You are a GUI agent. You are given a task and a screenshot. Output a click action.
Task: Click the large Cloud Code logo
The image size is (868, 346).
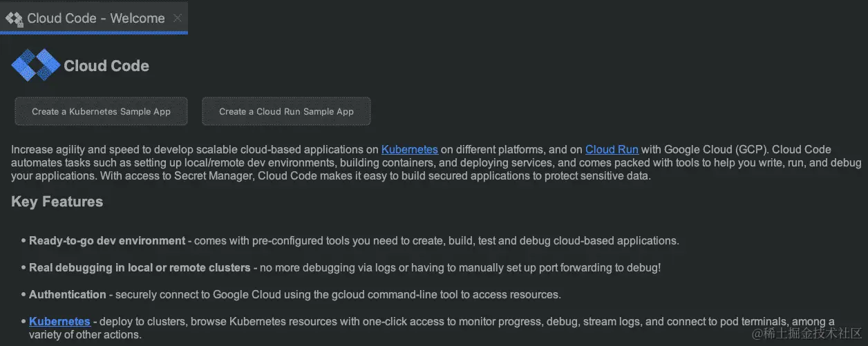[35, 66]
